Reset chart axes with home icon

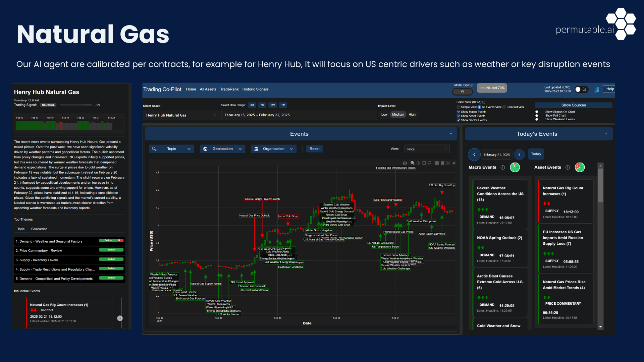click(454, 163)
